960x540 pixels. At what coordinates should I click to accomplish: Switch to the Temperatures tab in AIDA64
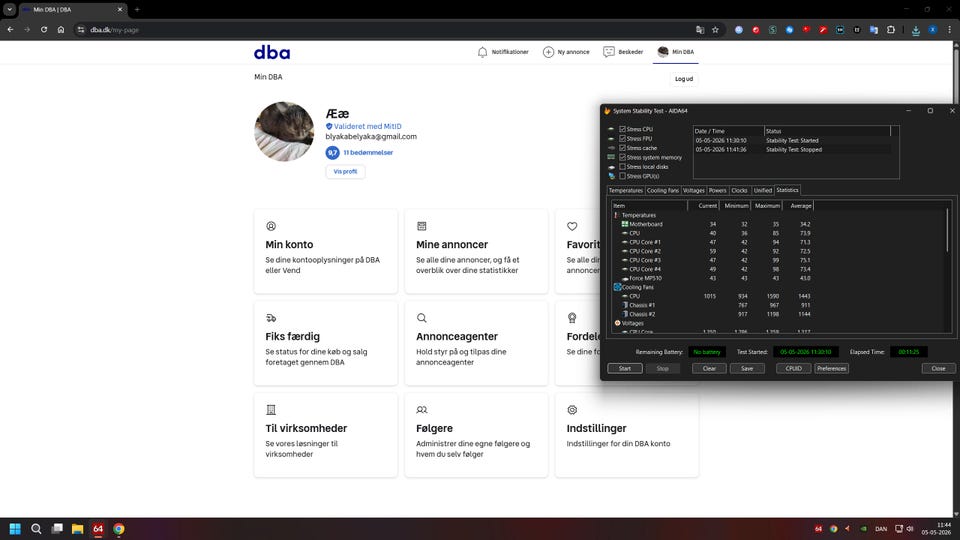point(625,190)
